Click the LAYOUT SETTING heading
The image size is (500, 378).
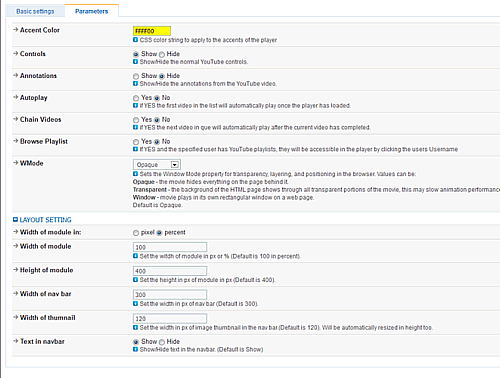pyautogui.click(x=45, y=220)
